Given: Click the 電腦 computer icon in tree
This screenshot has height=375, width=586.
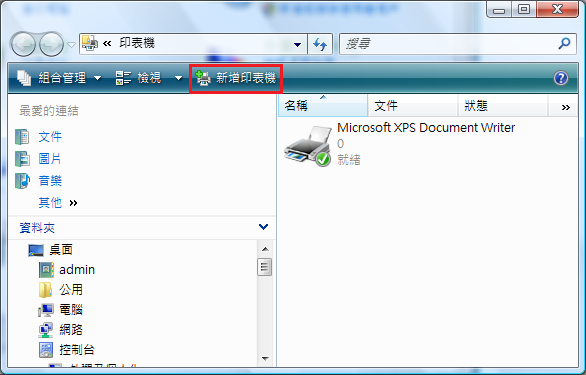Looking at the screenshot, I should [46, 310].
